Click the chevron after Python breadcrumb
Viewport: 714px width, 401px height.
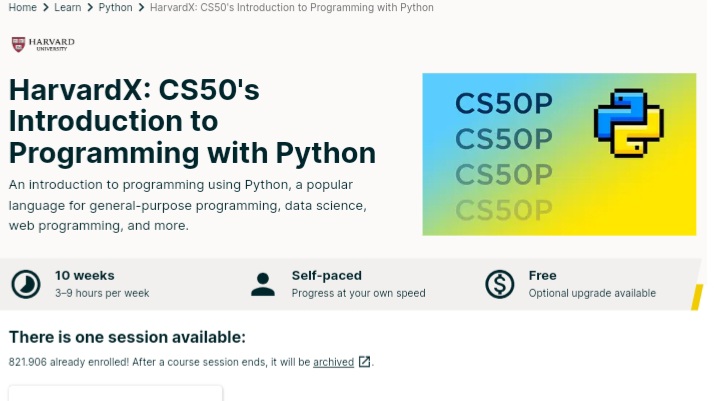pyautogui.click(x=141, y=8)
